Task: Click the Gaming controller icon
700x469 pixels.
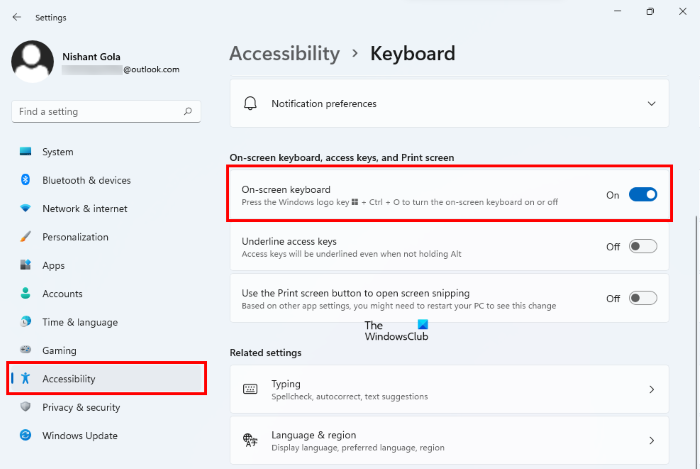Action: click(26, 351)
